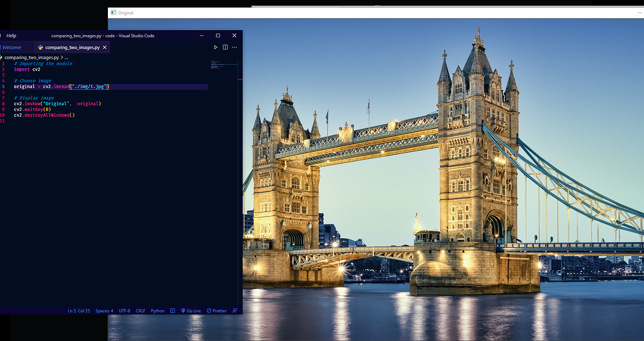Open the editor More Actions ellipsis
This screenshot has width=644, height=341.
(235, 47)
